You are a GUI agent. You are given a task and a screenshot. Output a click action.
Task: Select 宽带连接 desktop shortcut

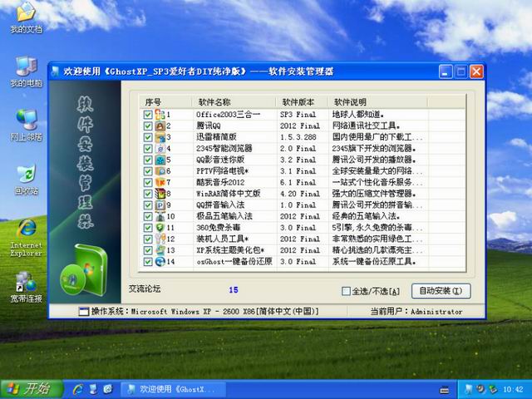[x=26, y=287]
